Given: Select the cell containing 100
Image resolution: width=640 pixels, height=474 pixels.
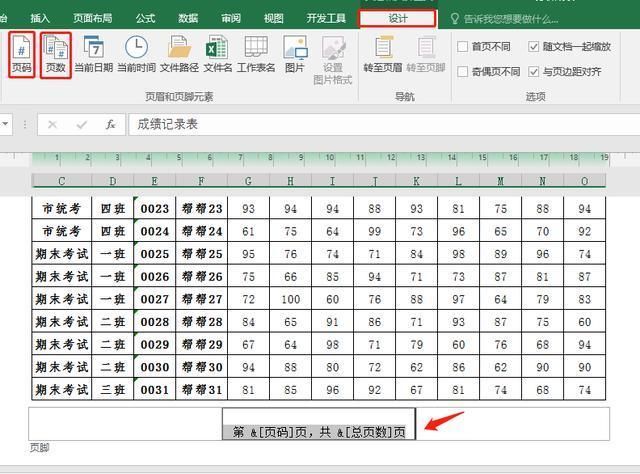Looking at the screenshot, I should pyautogui.click(x=290, y=299).
